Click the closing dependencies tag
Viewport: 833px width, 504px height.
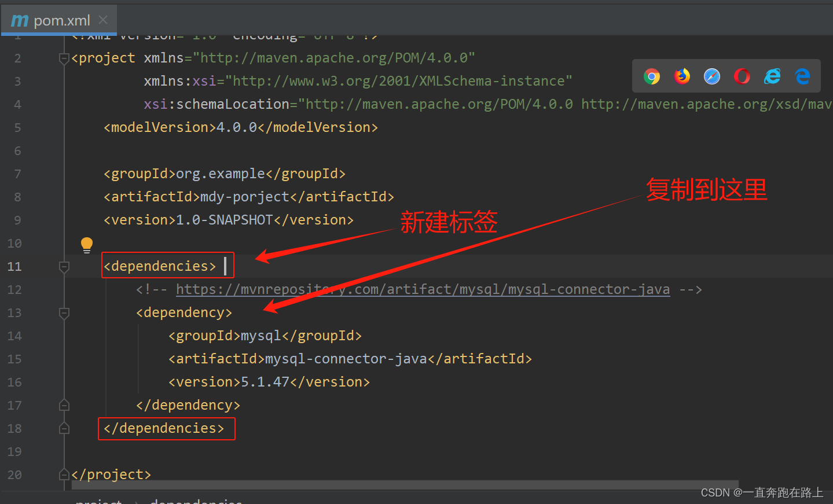(164, 428)
